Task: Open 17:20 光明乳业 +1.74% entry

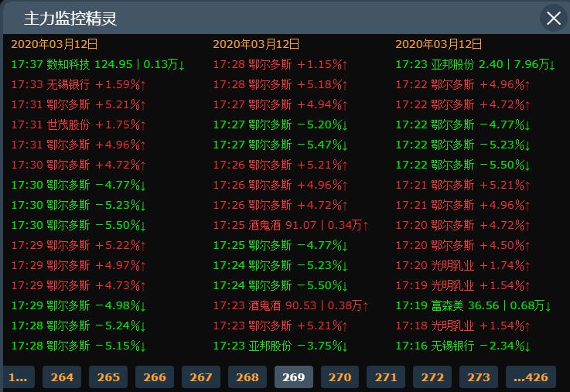Action: click(462, 265)
